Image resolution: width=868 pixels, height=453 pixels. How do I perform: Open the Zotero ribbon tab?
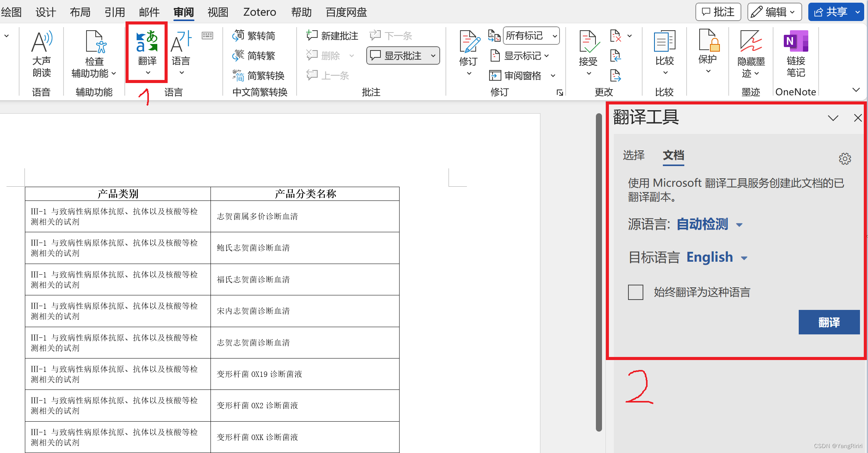pyautogui.click(x=259, y=12)
